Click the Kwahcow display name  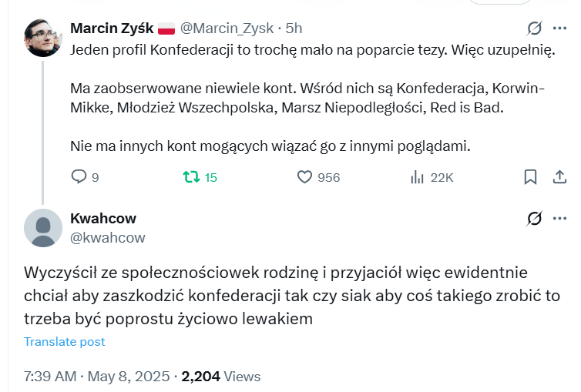click(102, 219)
